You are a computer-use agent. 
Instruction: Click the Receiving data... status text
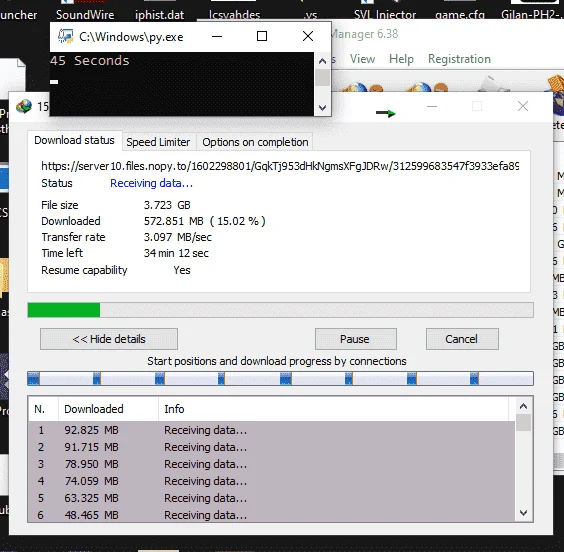click(151, 183)
